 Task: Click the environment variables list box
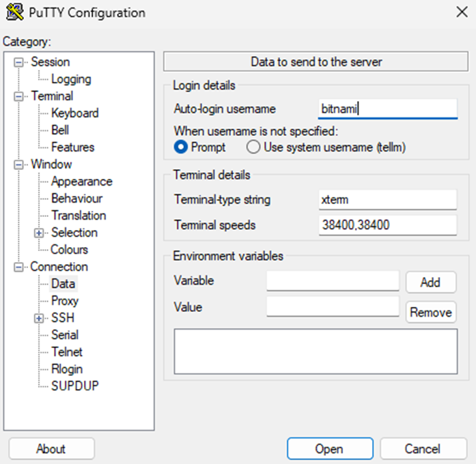pos(316,351)
